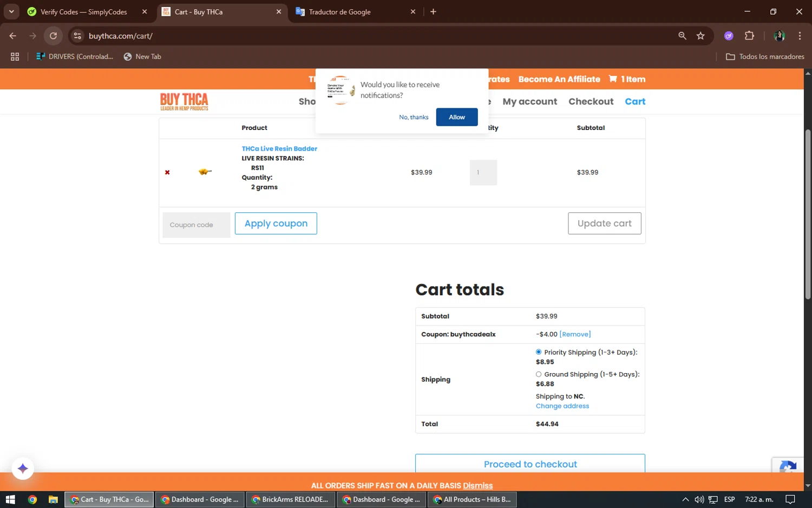Image resolution: width=812 pixels, height=508 pixels.
Task: Select Ground Shipping (1-5+ Days)
Action: [x=539, y=374]
